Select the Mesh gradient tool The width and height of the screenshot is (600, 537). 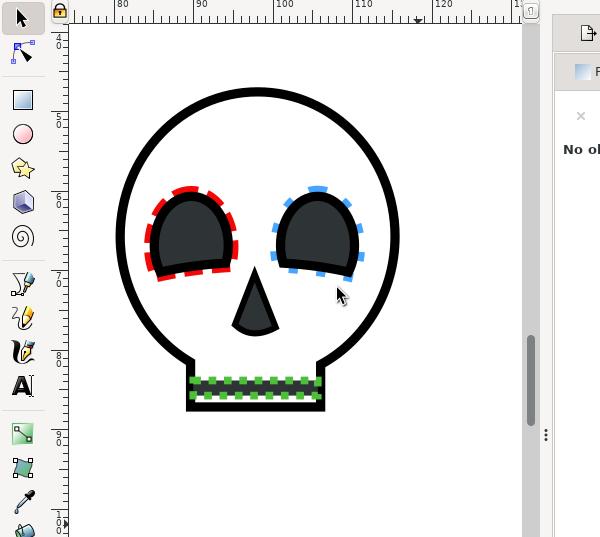pyautogui.click(x=22, y=467)
